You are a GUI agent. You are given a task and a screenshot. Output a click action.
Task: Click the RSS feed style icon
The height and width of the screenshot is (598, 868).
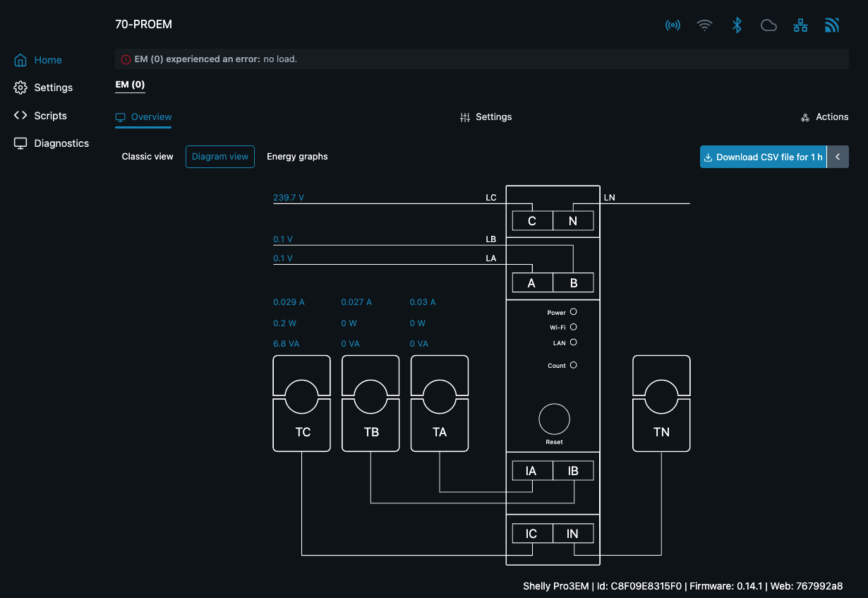832,25
